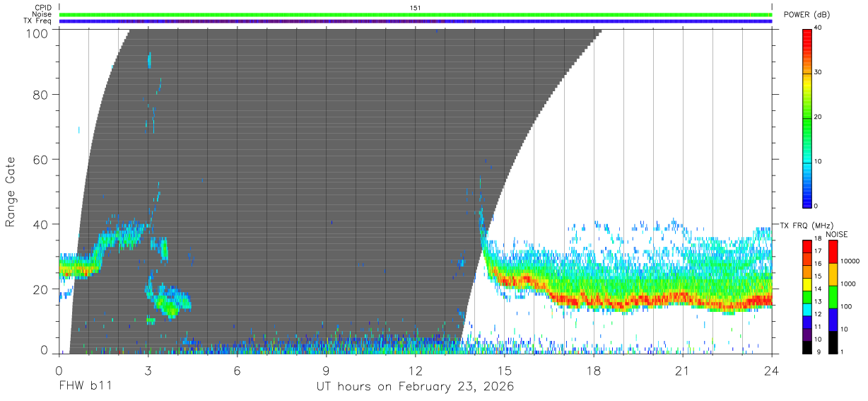Click the green swatch in NOISE legend
868x401 pixels.
coord(832,297)
